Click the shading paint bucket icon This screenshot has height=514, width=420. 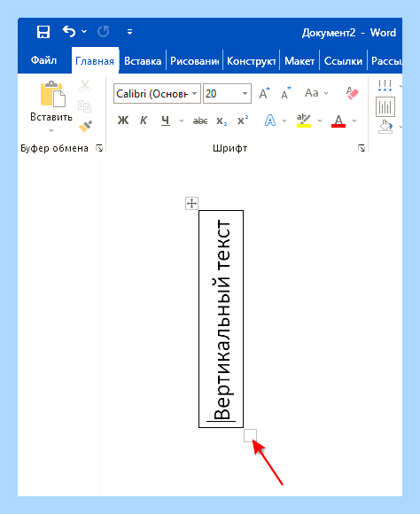386,126
